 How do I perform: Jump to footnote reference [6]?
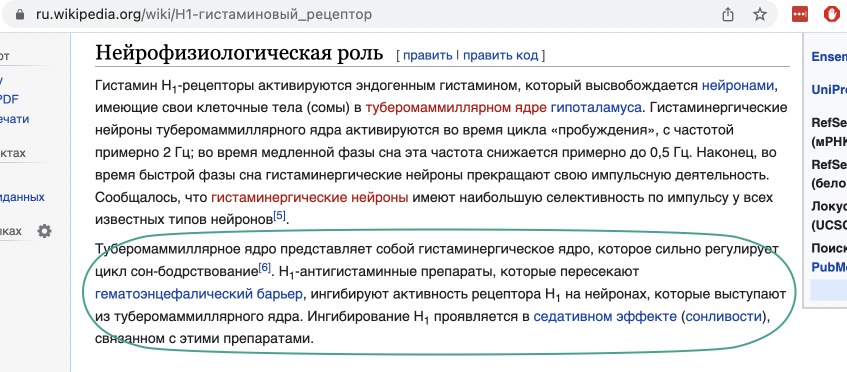(x=264, y=268)
